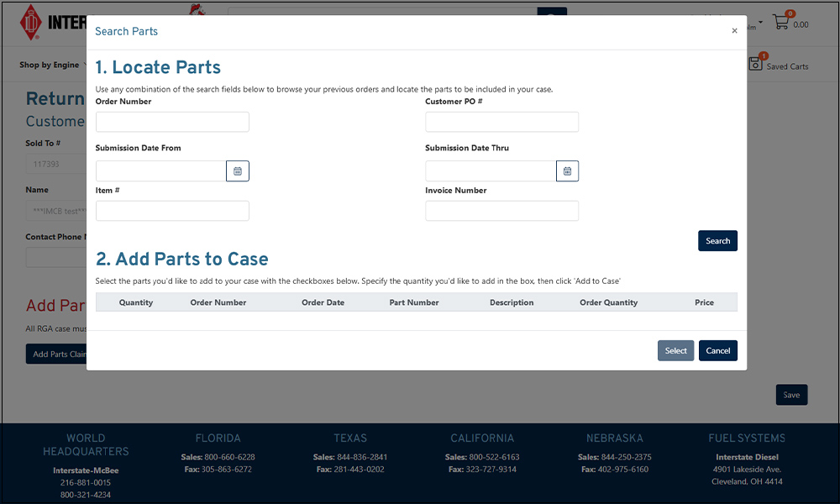
Task: Focus the Submission Date From input
Action: click(160, 171)
